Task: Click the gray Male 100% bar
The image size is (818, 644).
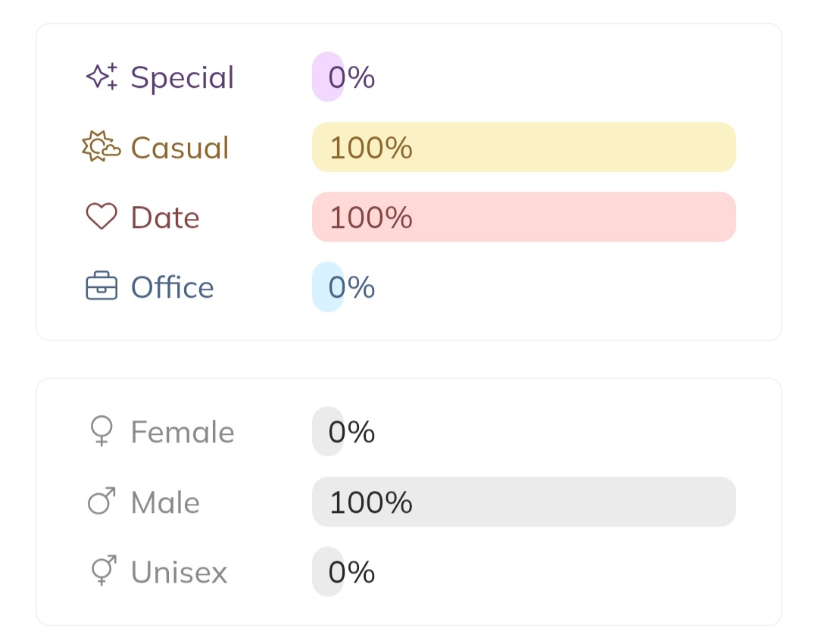Action: [x=523, y=502]
